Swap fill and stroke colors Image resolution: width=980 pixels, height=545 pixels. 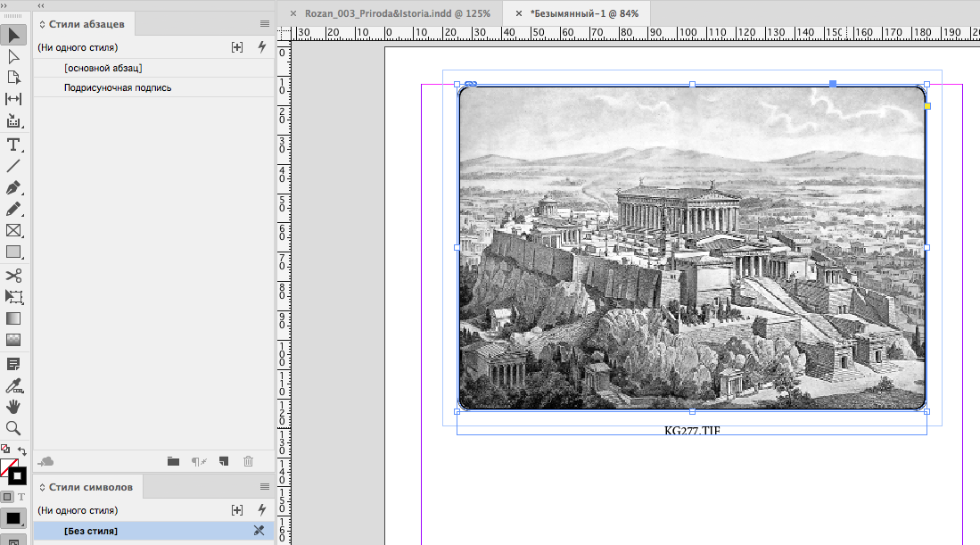click(22, 450)
